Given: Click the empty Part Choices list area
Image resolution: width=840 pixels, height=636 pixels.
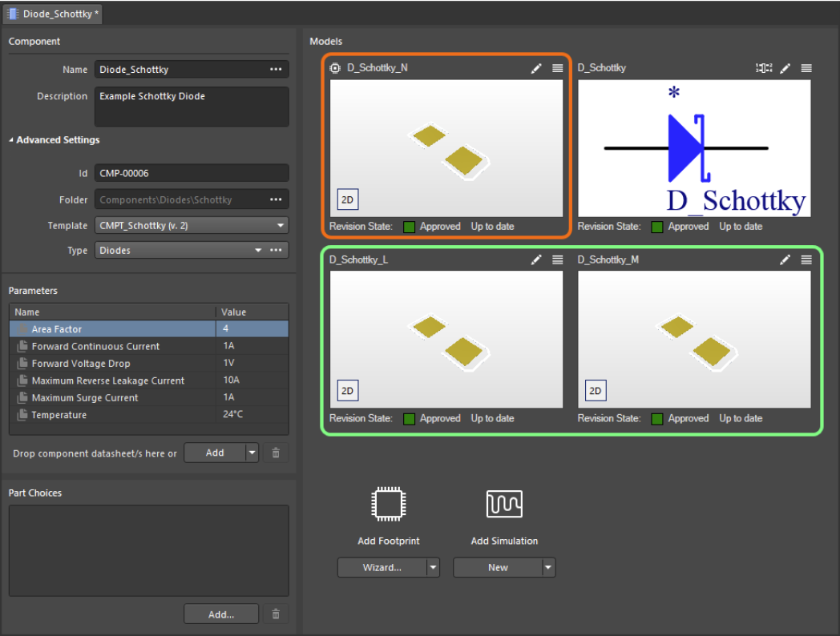Looking at the screenshot, I should (x=149, y=550).
